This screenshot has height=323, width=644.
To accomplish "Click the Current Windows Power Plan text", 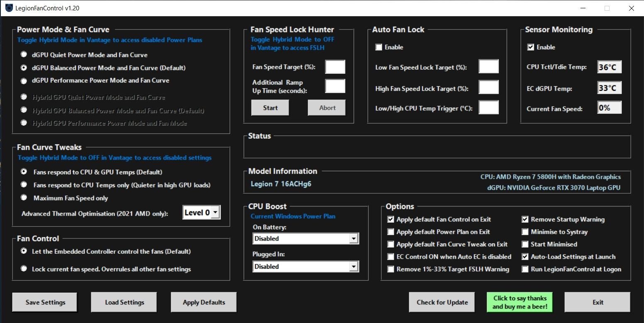I will (x=293, y=216).
